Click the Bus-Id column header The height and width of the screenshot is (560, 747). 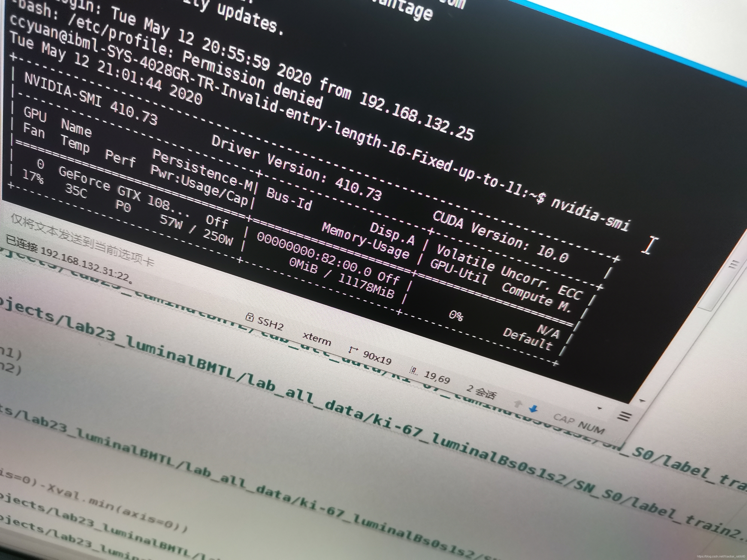pyautogui.click(x=289, y=199)
